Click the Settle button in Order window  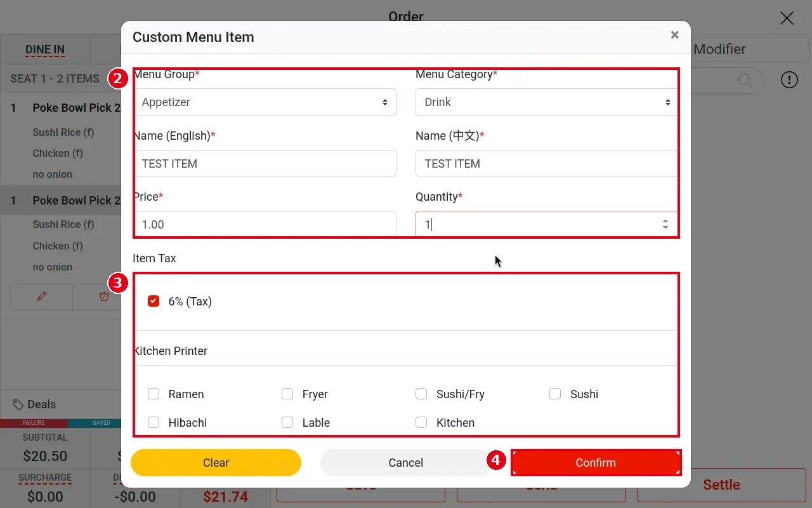[x=721, y=485]
